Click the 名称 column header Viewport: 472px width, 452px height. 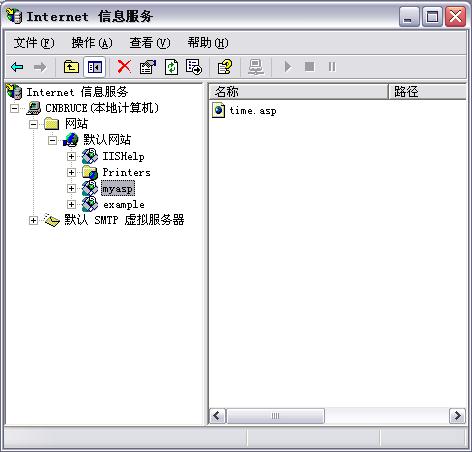pos(299,92)
